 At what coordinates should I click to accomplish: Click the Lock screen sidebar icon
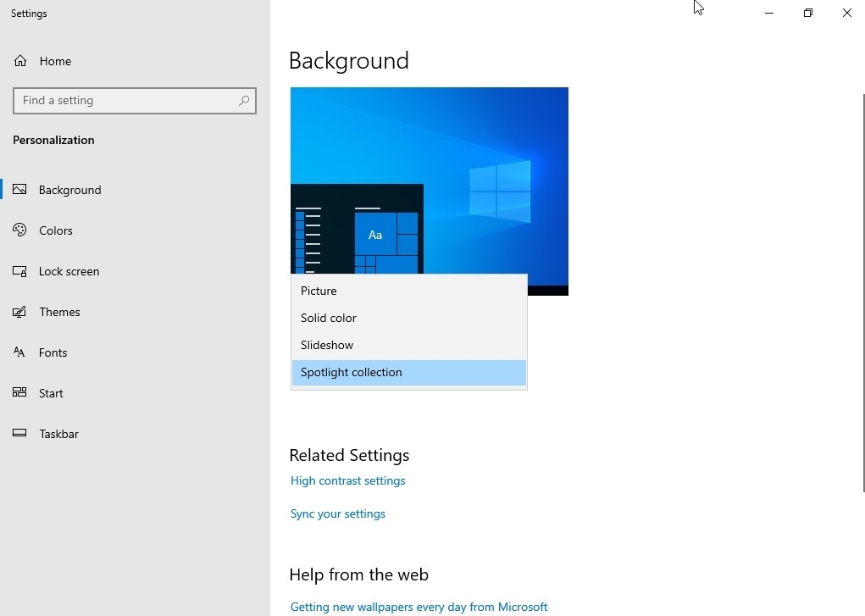(x=19, y=270)
